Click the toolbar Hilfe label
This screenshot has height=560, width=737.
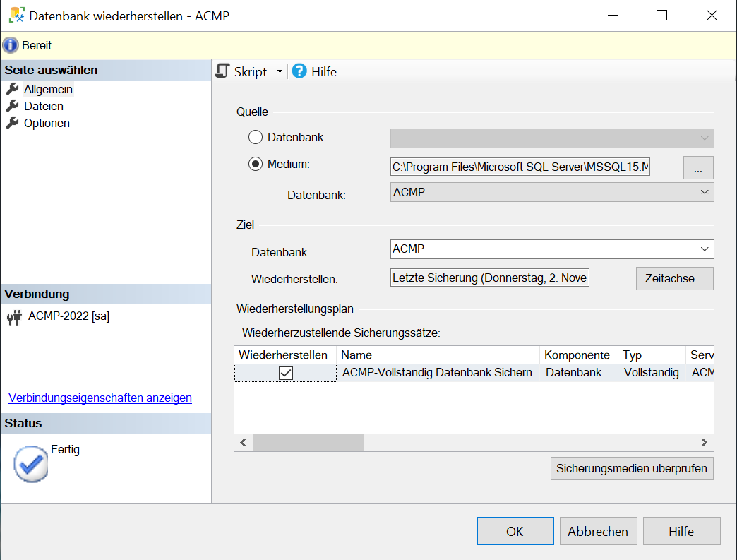coord(324,72)
